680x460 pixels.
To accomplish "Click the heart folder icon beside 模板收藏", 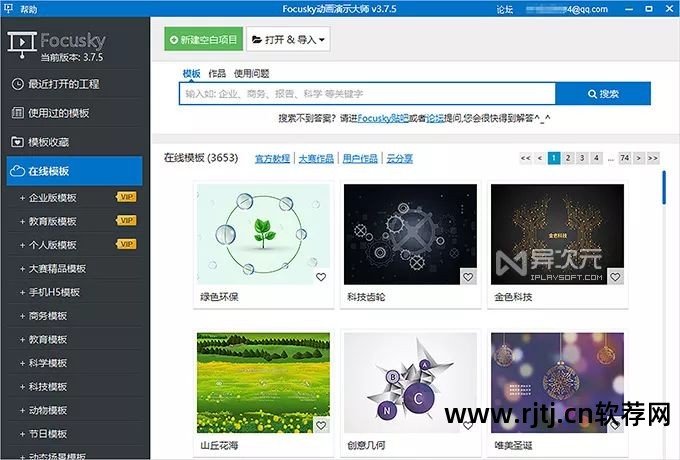I will point(17,142).
